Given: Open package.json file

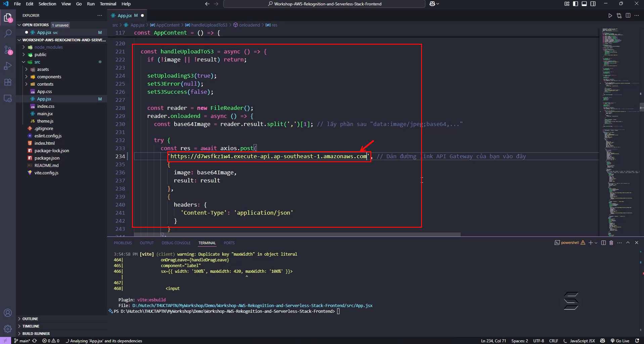Looking at the screenshot, I should pyautogui.click(x=47, y=158).
